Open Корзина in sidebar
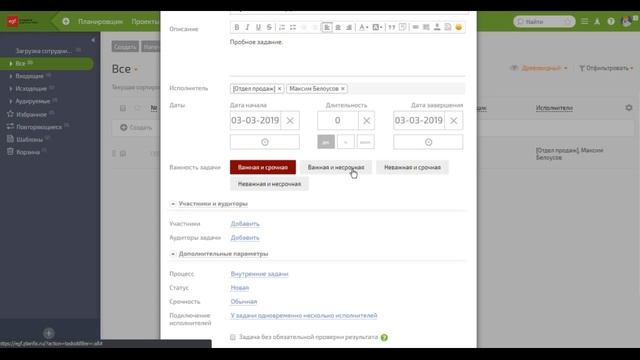The height and width of the screenshot is (360, 640). coord(28,152)
